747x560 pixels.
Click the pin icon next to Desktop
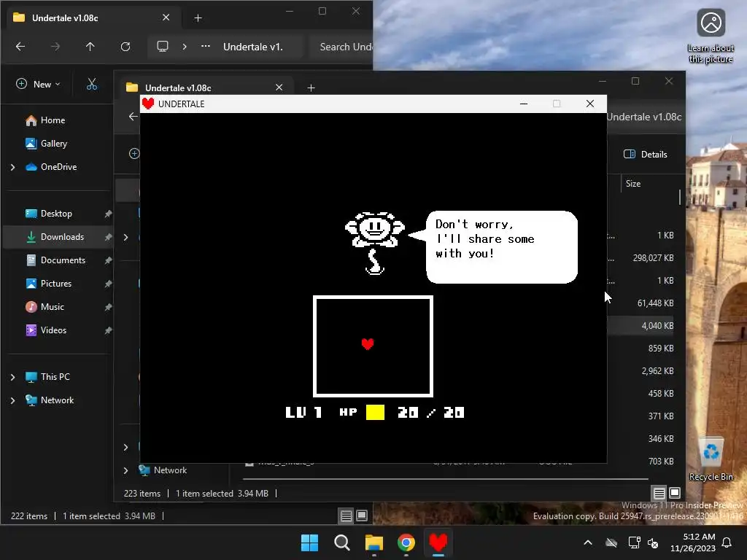pos(108,214)
